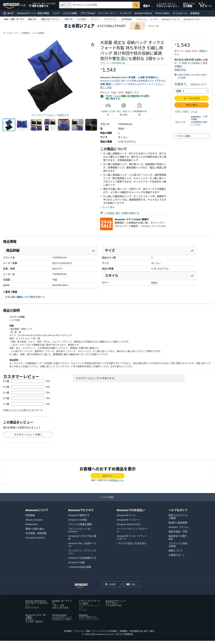Click トップへ戻る bar
The image size is (215, 644).
108,497
